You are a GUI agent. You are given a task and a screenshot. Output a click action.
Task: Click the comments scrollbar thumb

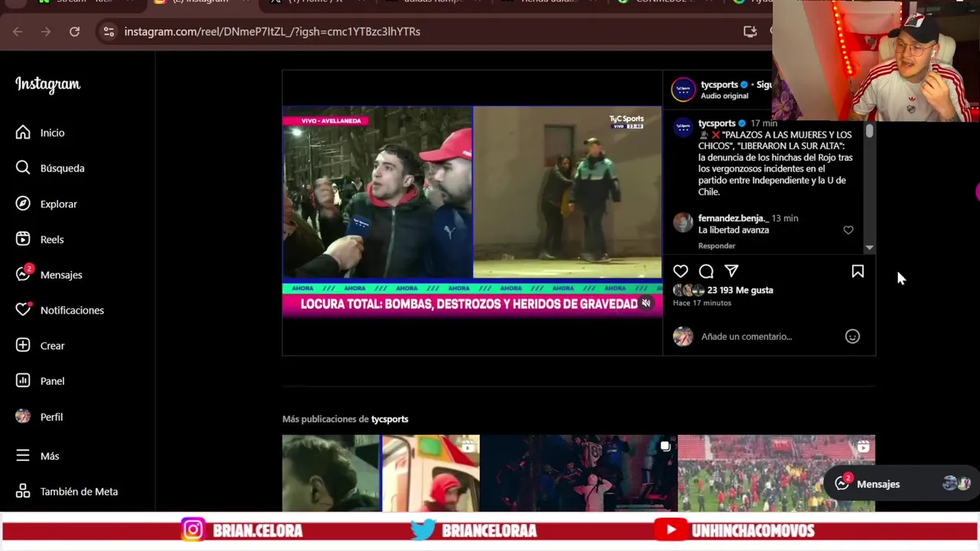tap(869, 132)
